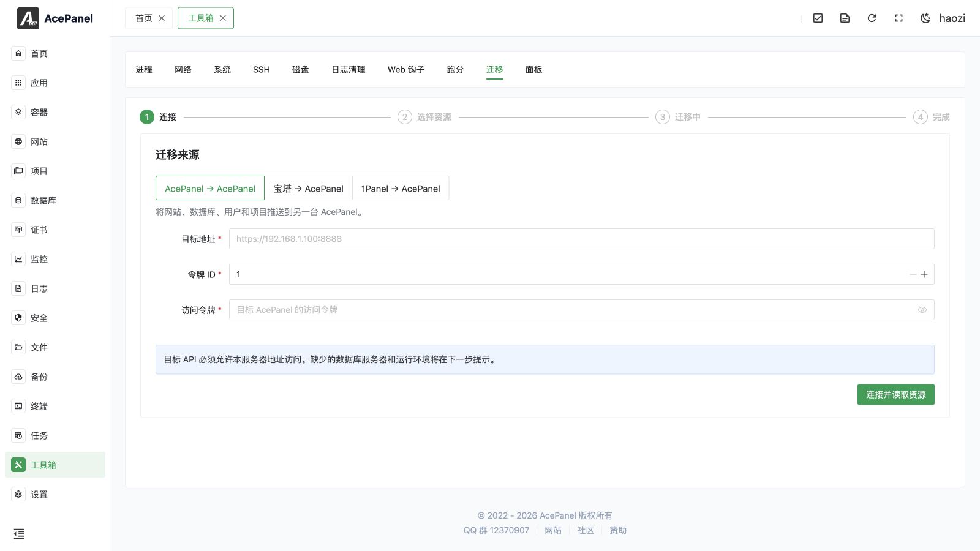Open the 文件 files folder icon
Viewport: 980px width, 551px height.
18,347
